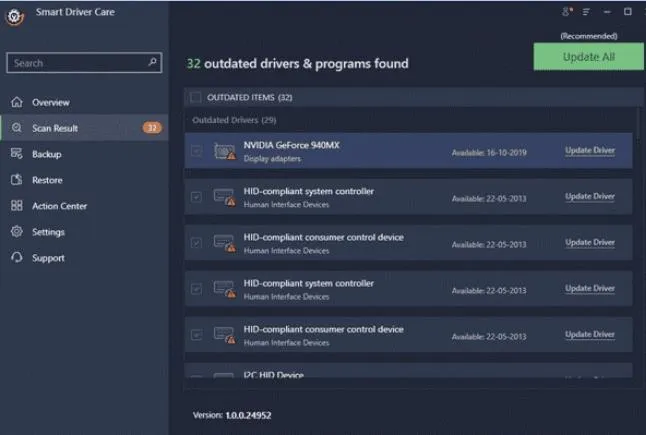This screenshot has height=435, width=646.
Task: Select Scan Result in the sidebar
Action: point(54,128)
